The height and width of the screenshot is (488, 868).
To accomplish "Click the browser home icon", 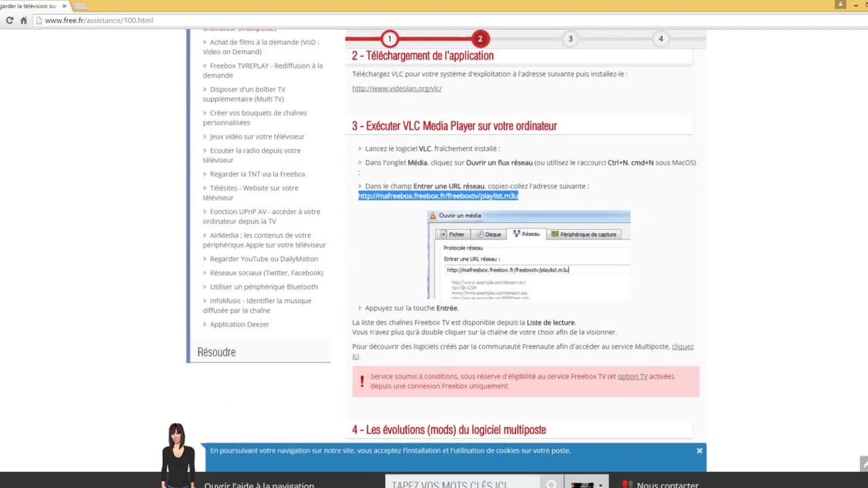I will point(24,20).
